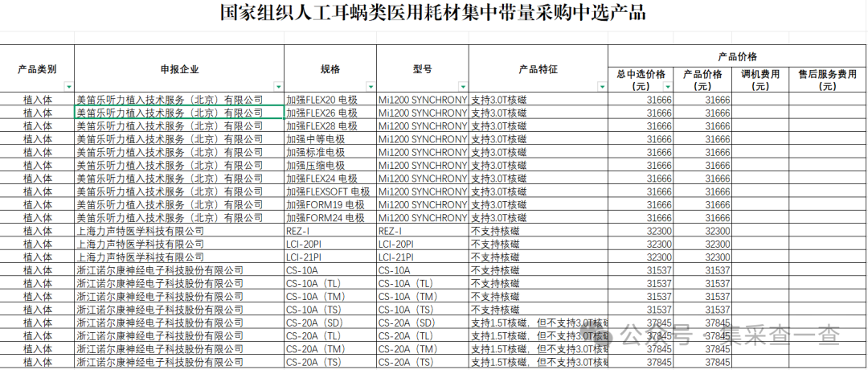Open the 产品类别 column filter dropdown

(x=68, y=87)
